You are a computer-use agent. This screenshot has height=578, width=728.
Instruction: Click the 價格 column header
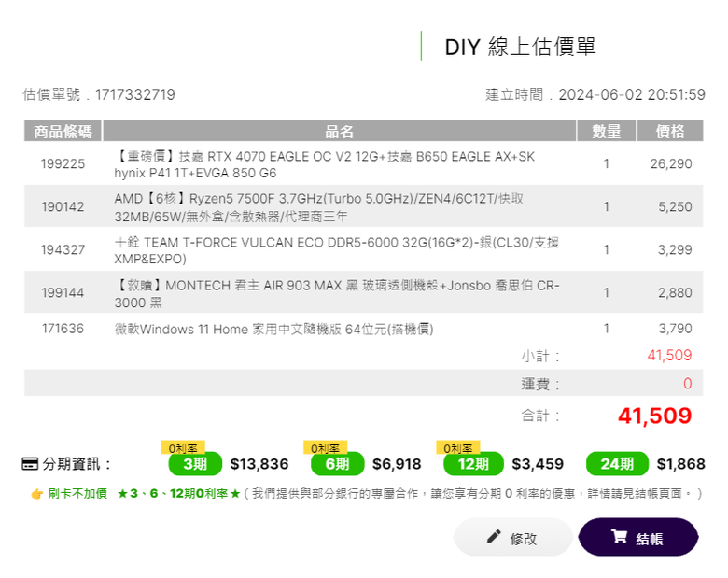670,132
